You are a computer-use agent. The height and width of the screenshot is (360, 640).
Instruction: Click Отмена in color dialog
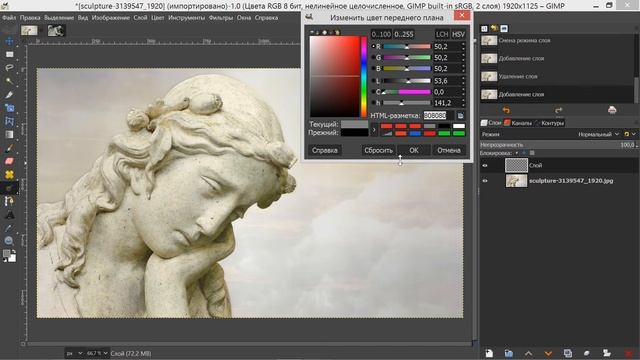[x=449, y=150]
